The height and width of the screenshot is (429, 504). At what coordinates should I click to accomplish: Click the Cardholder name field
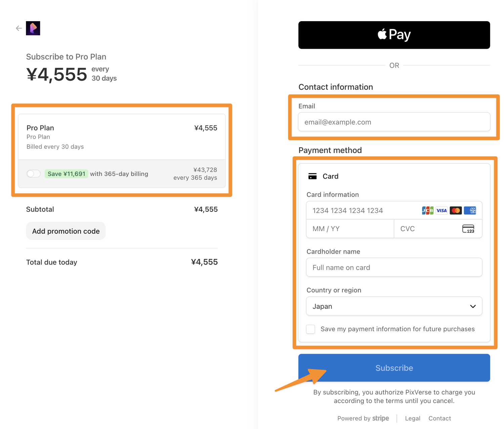394,267
